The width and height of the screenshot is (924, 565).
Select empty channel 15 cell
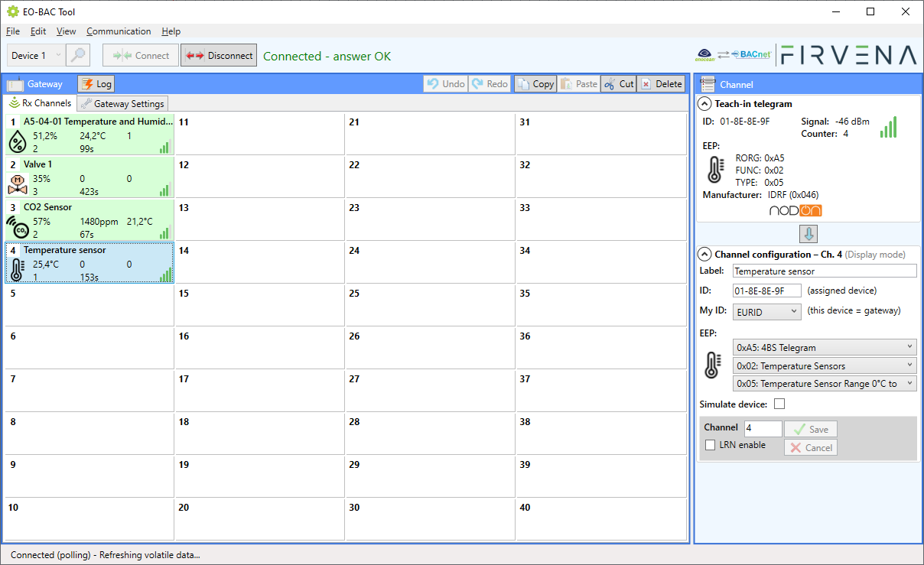pos(260,305)
